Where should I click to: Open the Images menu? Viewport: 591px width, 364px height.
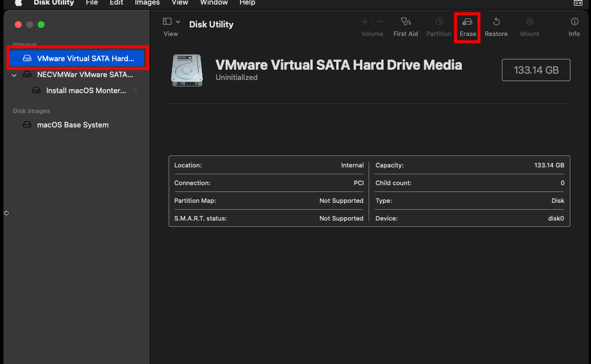point(147,3)
